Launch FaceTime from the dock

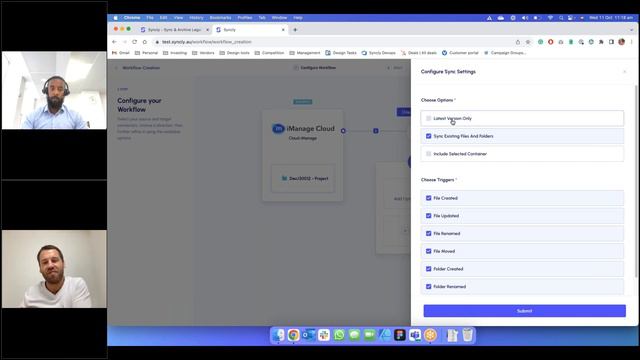point(369,335)
